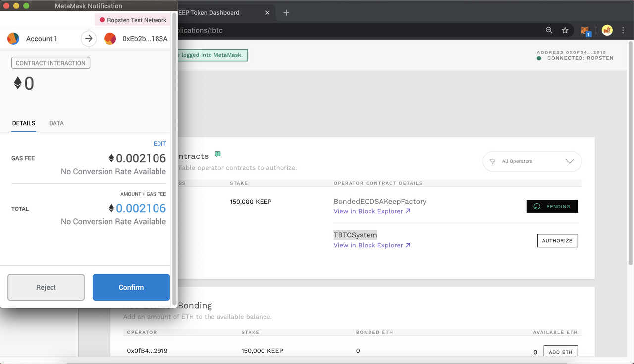The width and height of the screenshot is (634, 364).
Task: Open the Chrome profile avatar
Action: [607, 30]
